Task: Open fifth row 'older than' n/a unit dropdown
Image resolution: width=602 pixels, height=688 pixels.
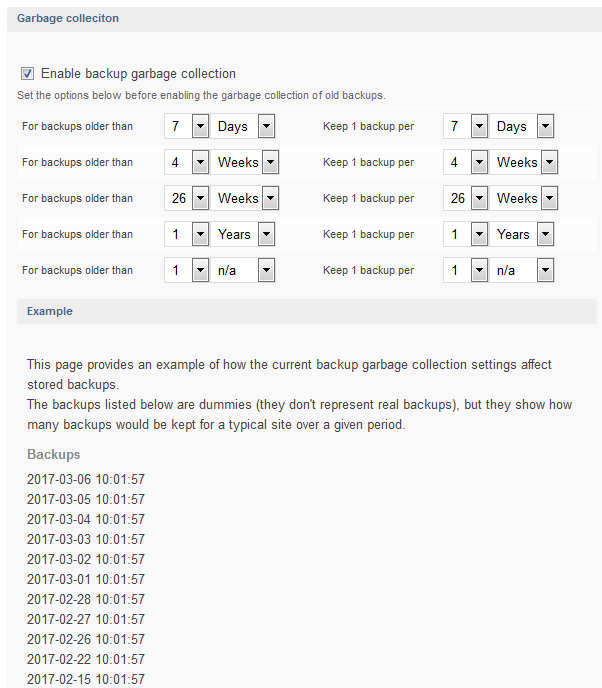Action: (244, 271)
